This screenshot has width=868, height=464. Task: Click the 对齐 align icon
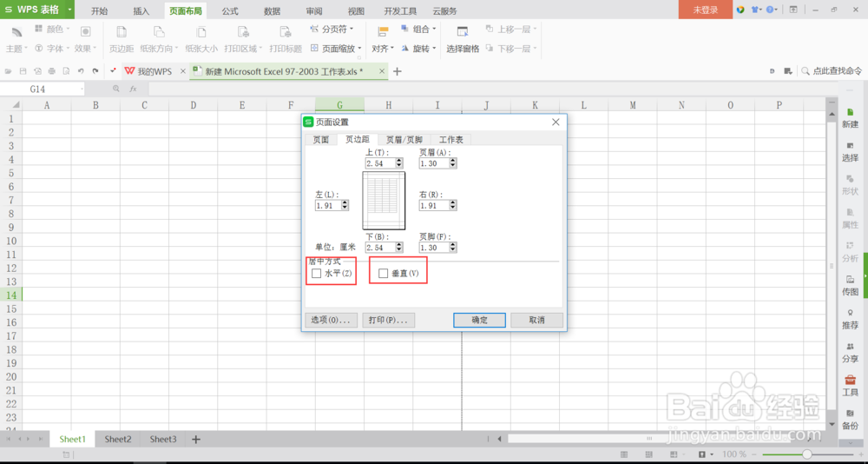[x=383, y=31]
